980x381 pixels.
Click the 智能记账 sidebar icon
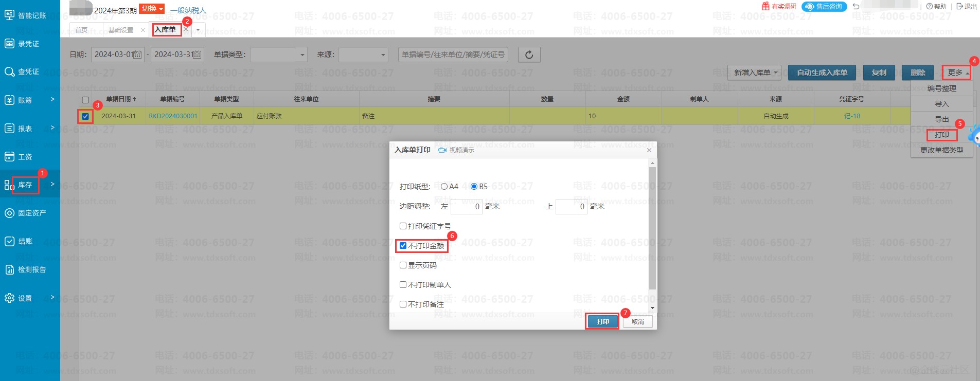9,15
